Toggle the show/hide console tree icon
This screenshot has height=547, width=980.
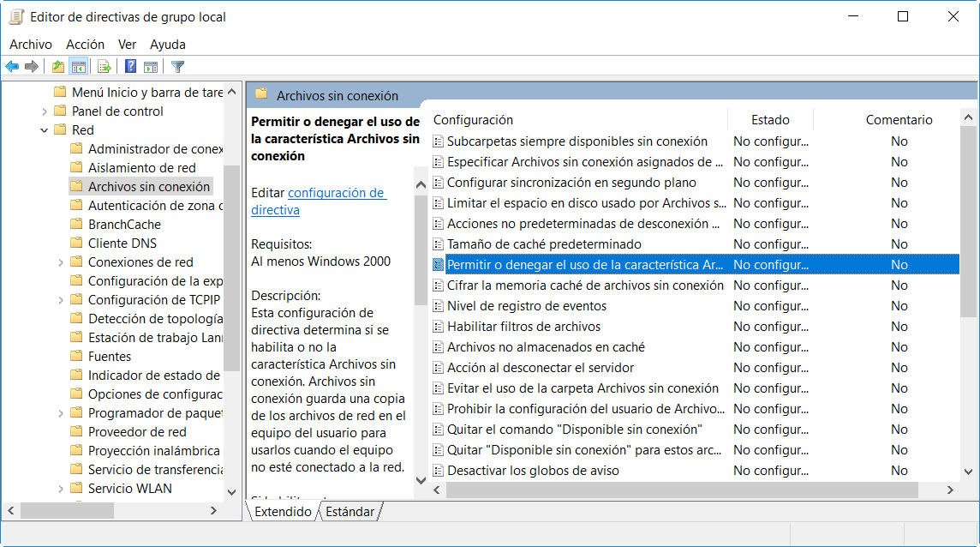click(x=79, y=67)
